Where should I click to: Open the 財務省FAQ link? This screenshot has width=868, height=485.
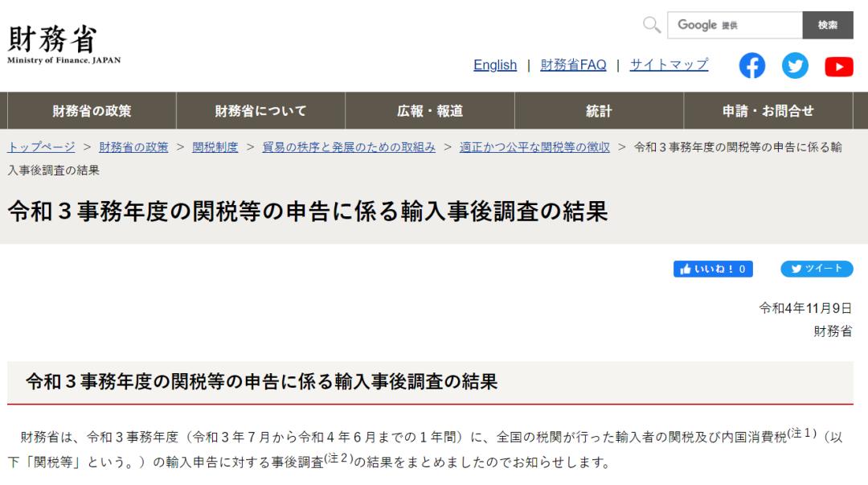coord(572,65)
